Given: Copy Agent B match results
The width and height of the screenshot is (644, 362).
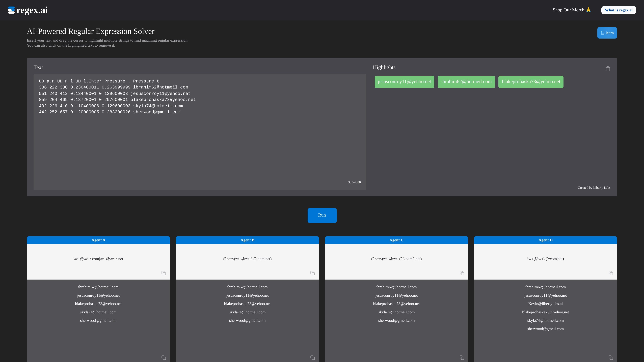Looking at the screenshot, I should (312, 357).
